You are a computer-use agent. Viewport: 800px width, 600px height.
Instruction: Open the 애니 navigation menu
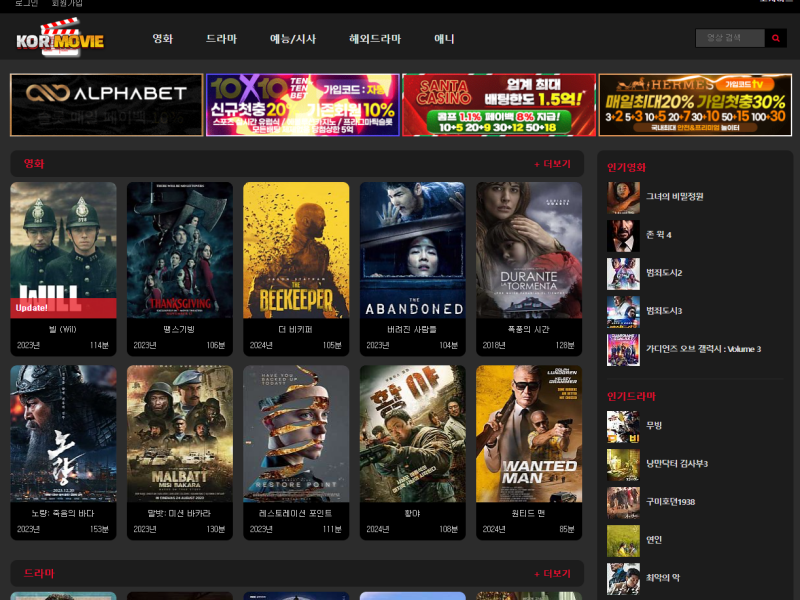[444, 39]
